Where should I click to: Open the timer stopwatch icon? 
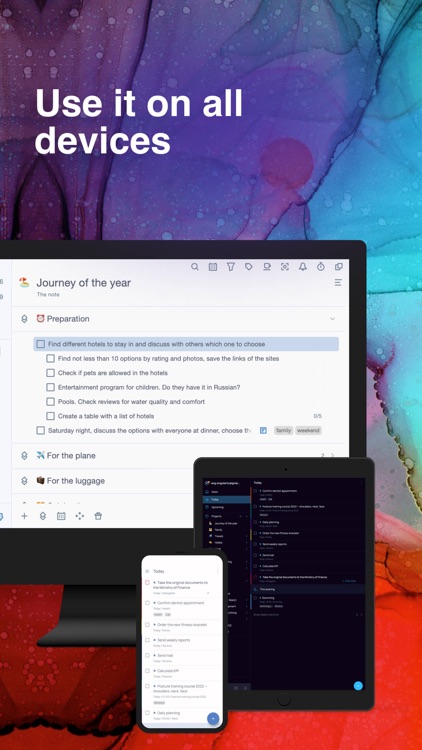coord(321,267)
